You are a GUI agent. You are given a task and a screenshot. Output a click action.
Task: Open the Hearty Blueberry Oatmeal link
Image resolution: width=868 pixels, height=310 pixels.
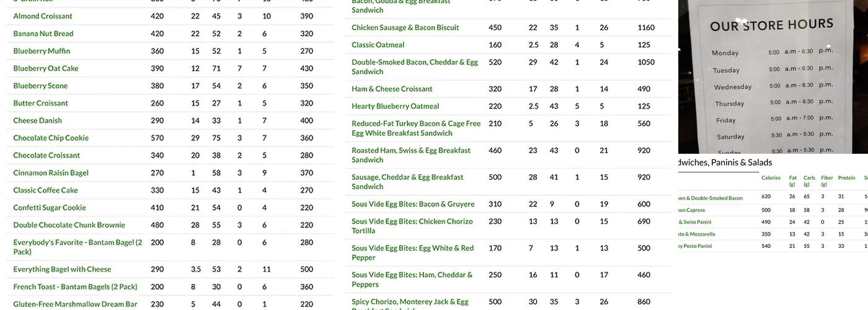click(396, 106)
